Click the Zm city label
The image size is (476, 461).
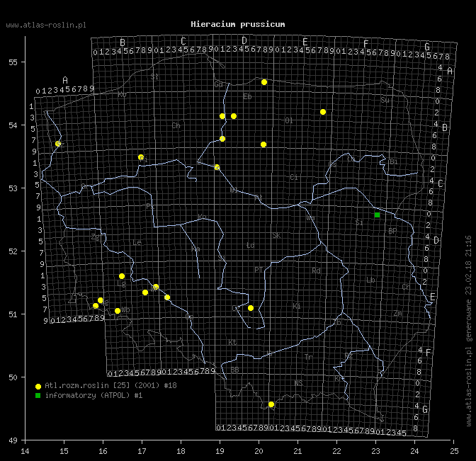pyautogui.click(x=398, y=313)
